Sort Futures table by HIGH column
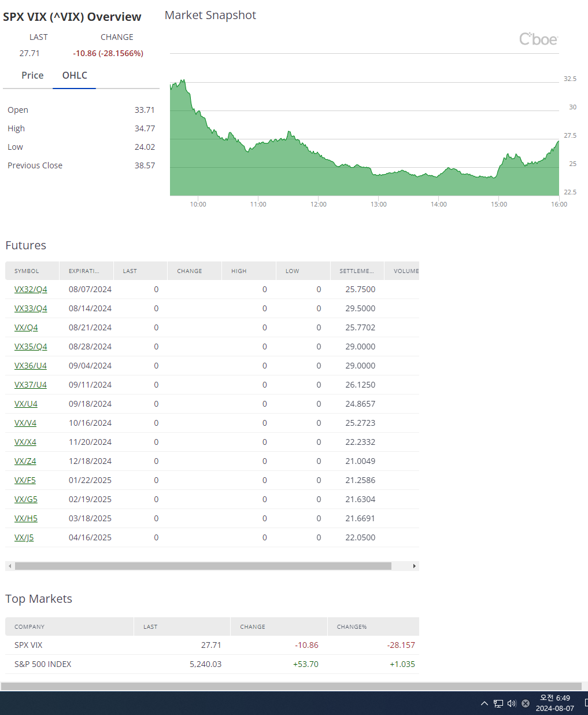Screen dimensions: 588x715 (x=249, y=271)
